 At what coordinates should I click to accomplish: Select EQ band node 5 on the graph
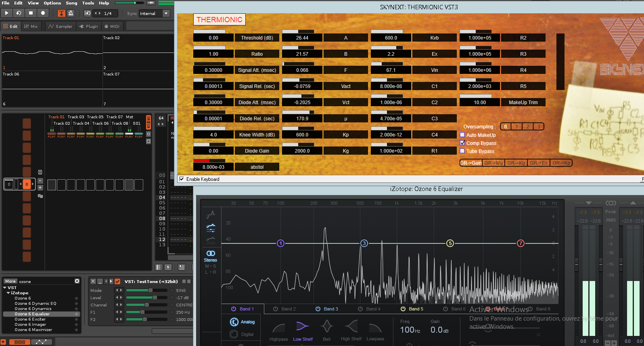[x=450, y=243]
